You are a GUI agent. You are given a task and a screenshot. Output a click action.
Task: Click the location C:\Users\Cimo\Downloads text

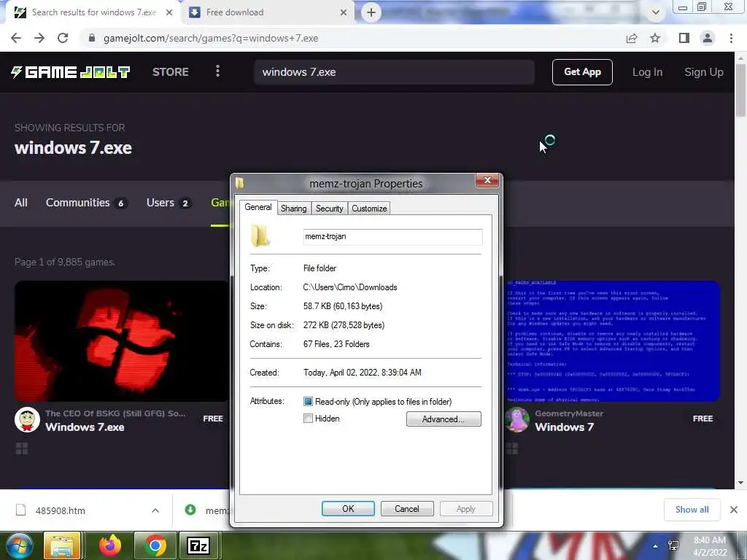350,287
